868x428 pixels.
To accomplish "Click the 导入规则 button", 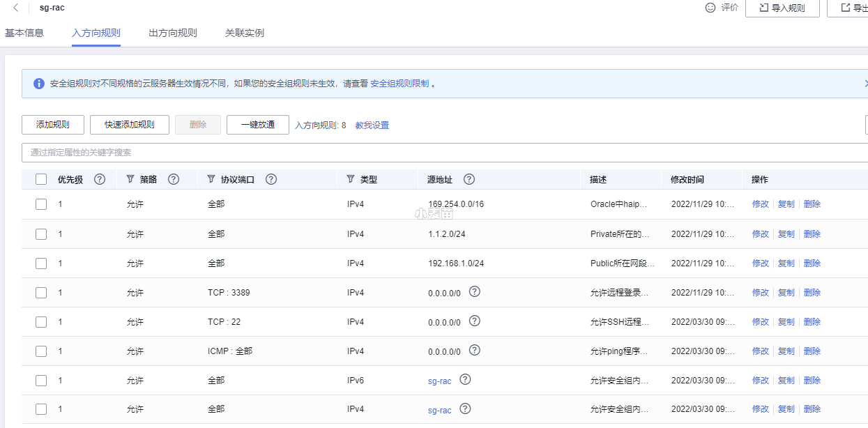I will [x=782, y=8].
